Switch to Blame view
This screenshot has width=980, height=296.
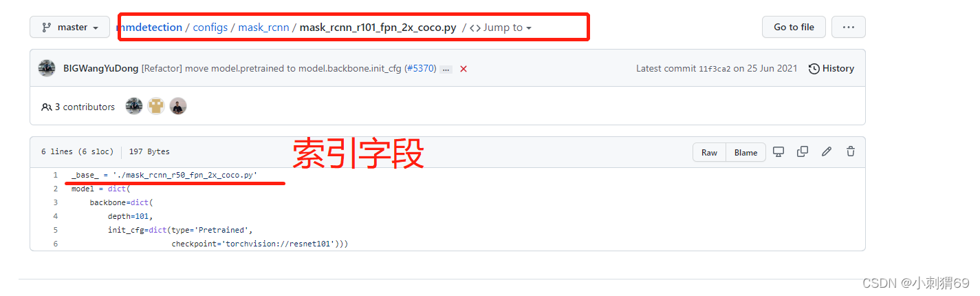click(745, 153)
